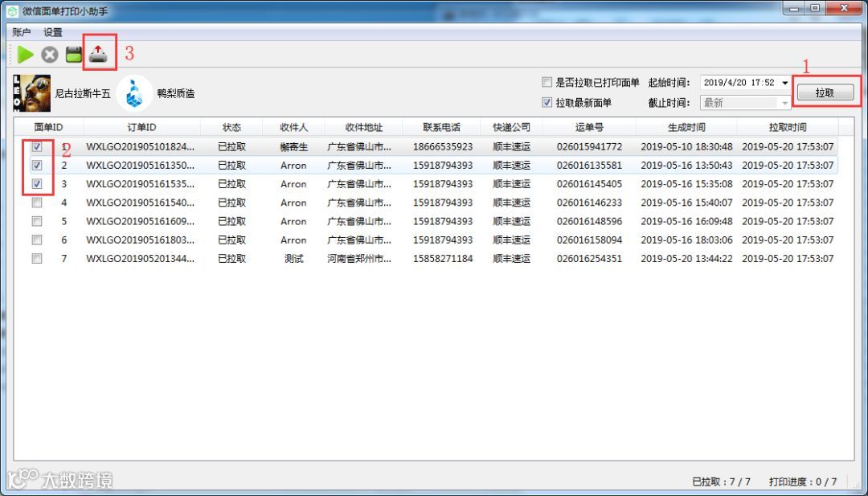Sort by 快递公司 column header
The height and width of the screenshot is (496, 868).
pyautogui.click(x=511, y=127)
